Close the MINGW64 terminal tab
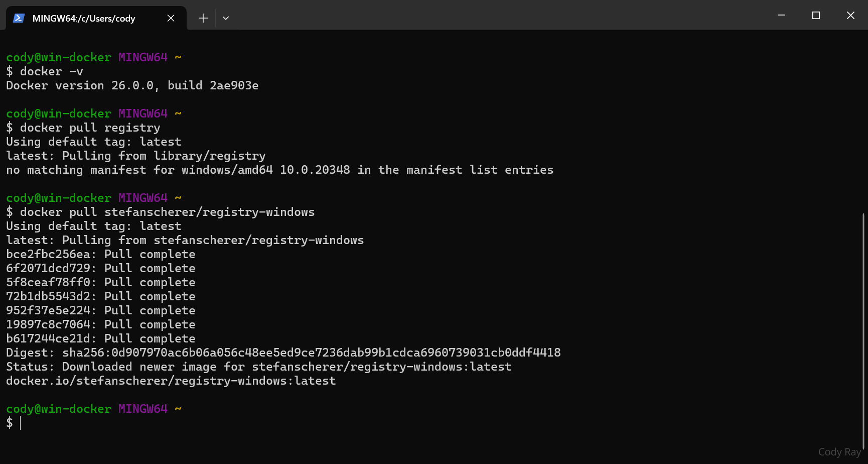868x464 pixels. point(171,19)
